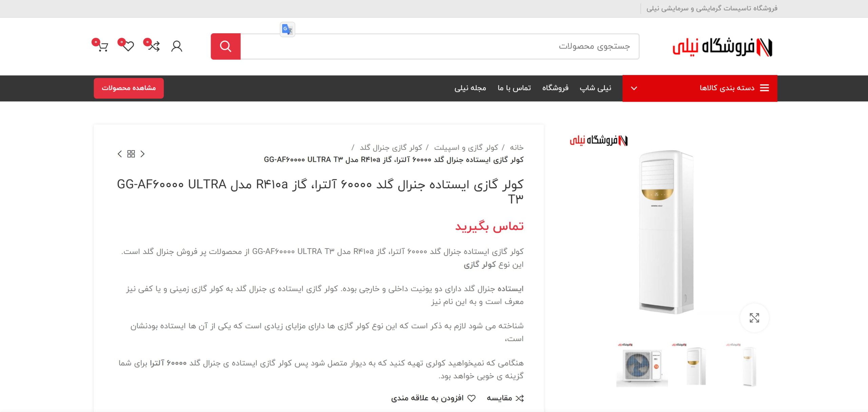Open the تماس با ما menu item

(x=514, y=88)
